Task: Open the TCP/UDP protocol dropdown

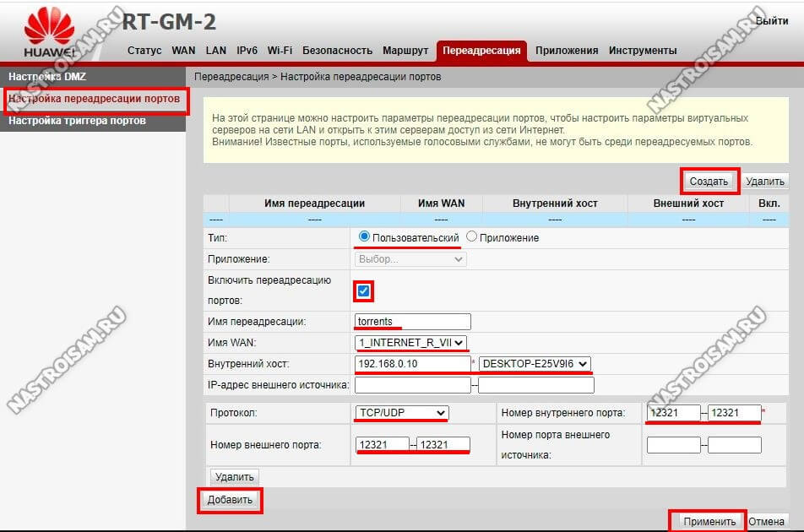Action: 401,412
